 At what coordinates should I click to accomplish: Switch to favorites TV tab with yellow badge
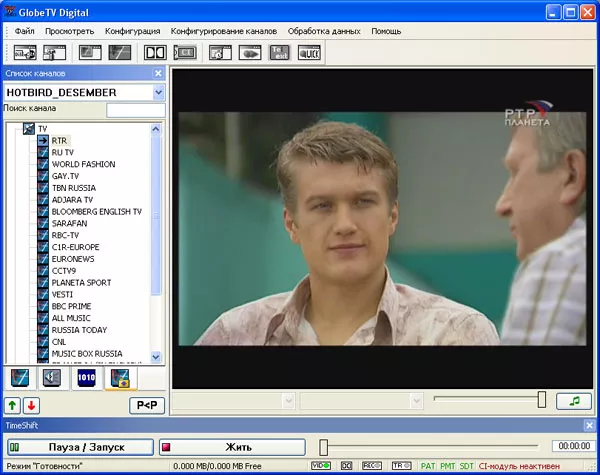click(120, 378)
